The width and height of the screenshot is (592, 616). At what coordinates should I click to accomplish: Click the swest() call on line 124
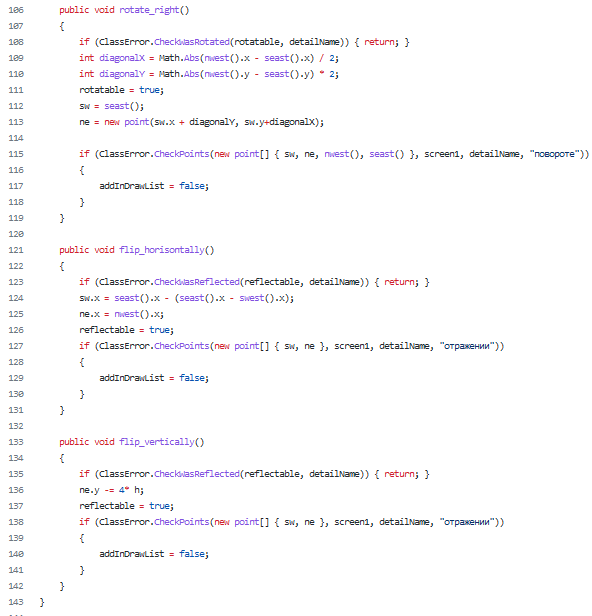[x=257, y=298]
